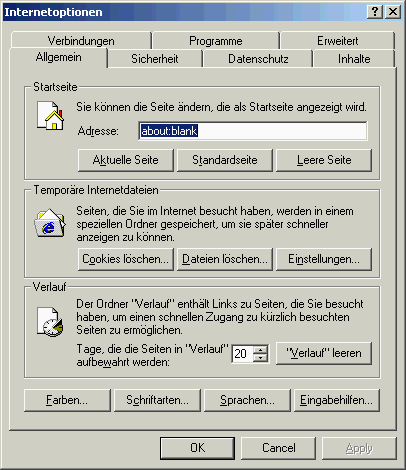Click the temporary Internet files folder icon

[50, 223]
